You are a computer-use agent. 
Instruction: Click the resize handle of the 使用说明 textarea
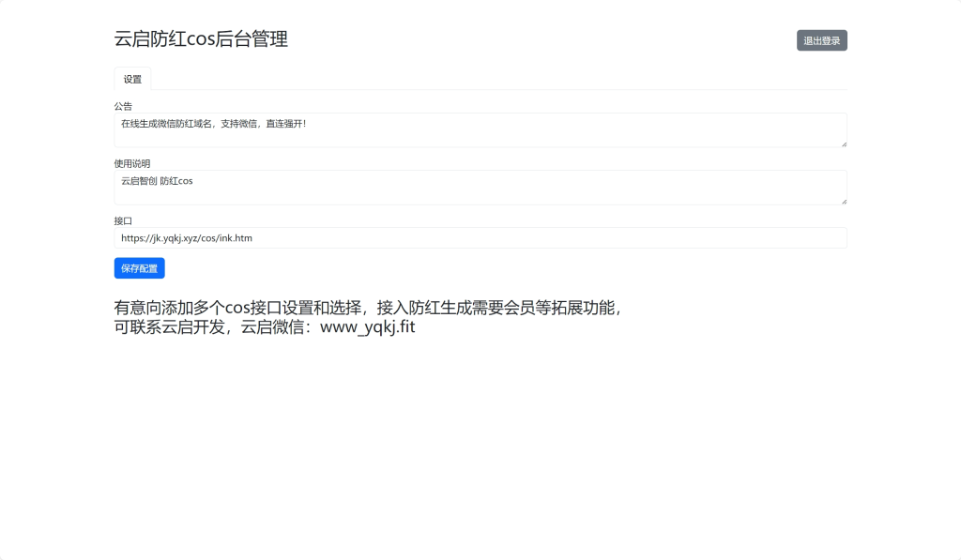coord(842,202)
